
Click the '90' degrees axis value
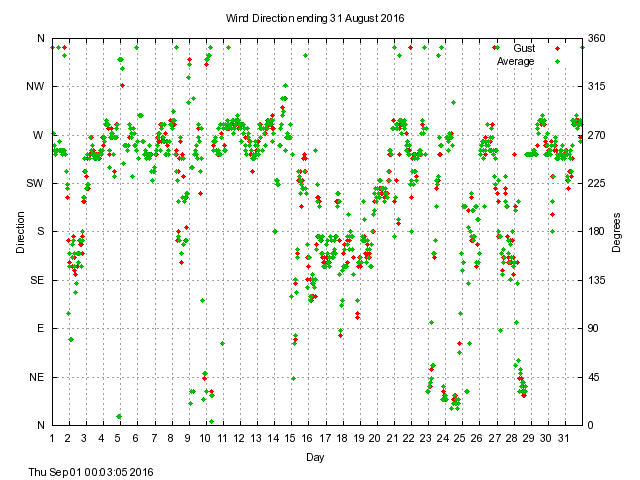pos(593,329)
